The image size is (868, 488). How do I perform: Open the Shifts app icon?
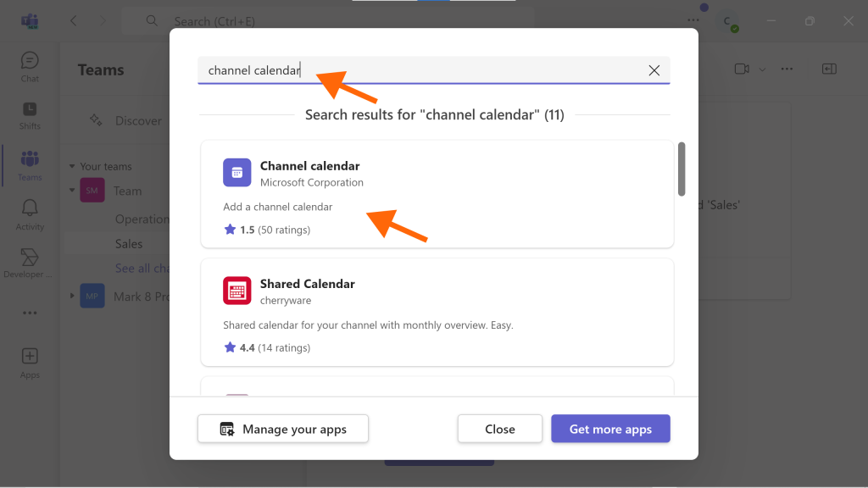point(30,109)
